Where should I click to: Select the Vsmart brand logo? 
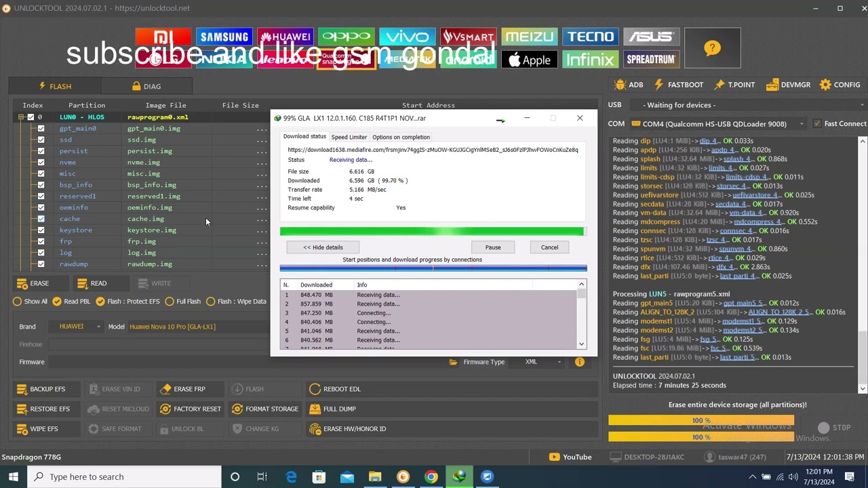coord(468,37)
